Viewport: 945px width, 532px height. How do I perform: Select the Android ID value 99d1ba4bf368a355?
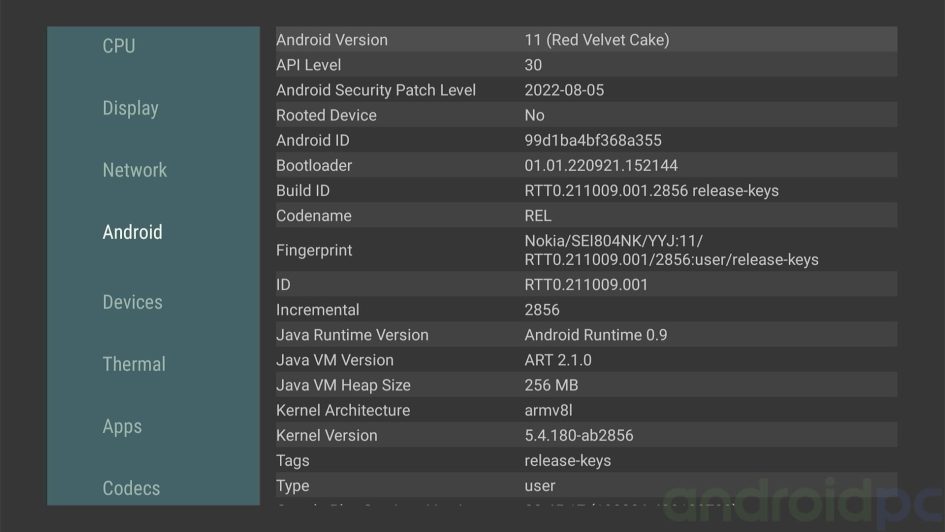593,140
